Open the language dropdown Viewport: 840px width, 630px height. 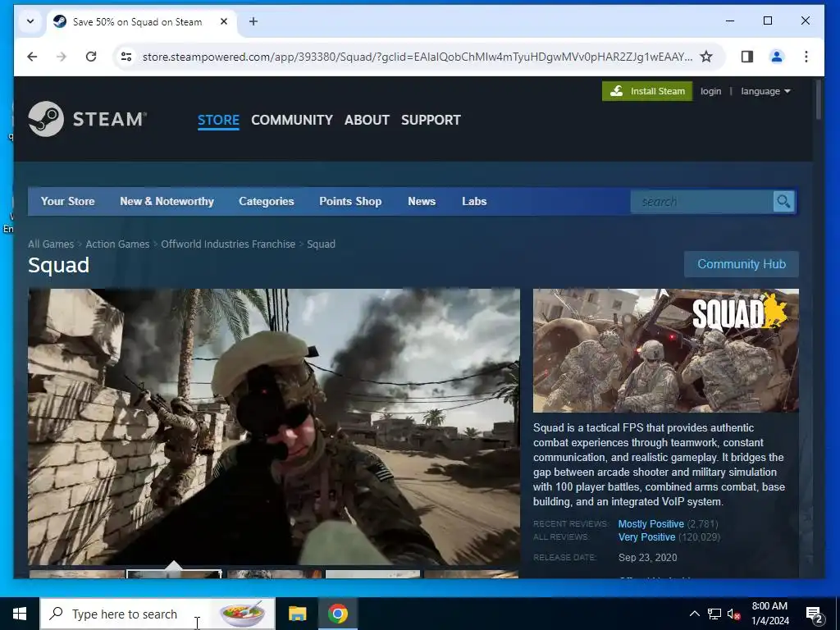765,91
